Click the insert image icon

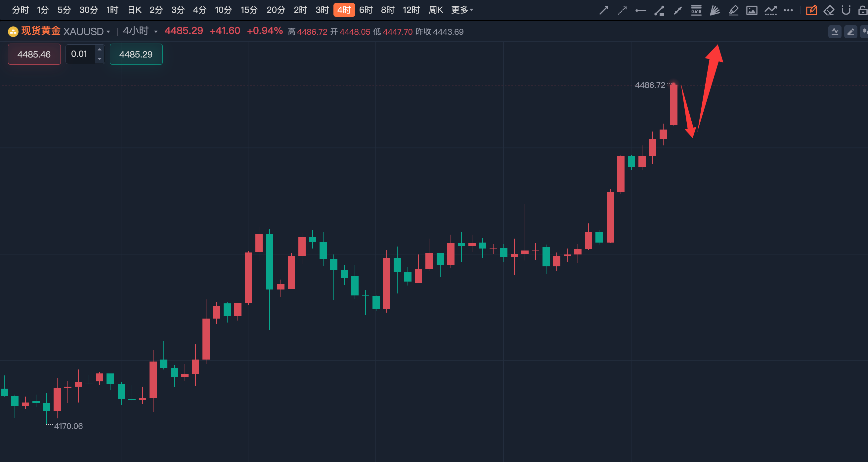(x=752, y=11)
